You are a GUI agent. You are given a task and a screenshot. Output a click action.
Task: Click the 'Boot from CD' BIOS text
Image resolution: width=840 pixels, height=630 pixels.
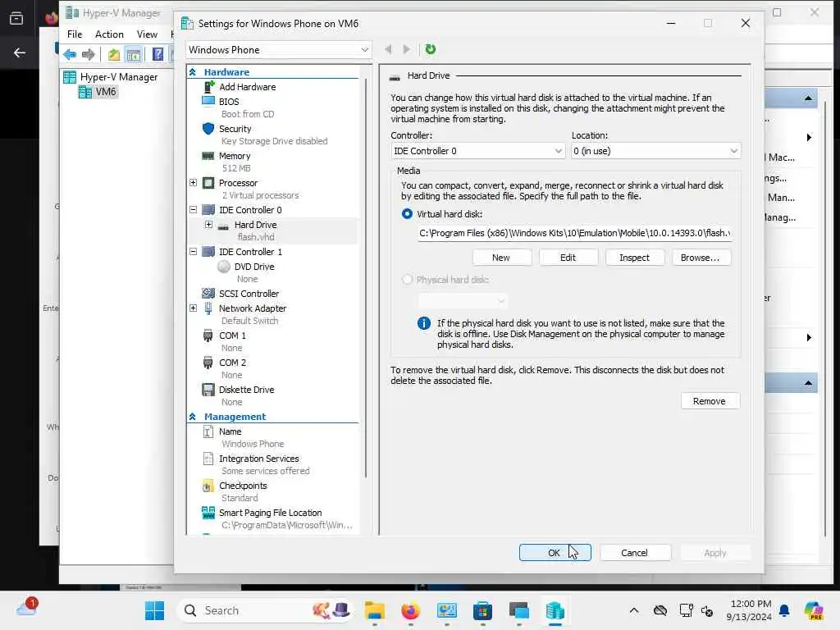[248, 114]
